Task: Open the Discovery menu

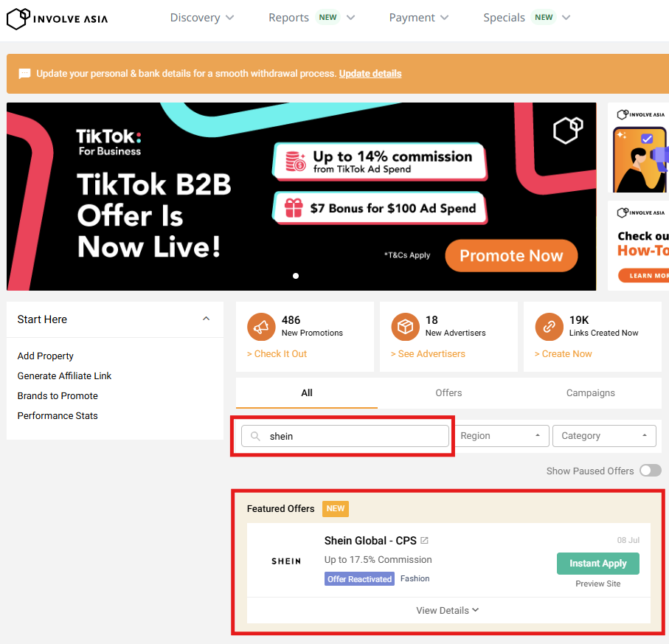Action: [x=202, y=18]
